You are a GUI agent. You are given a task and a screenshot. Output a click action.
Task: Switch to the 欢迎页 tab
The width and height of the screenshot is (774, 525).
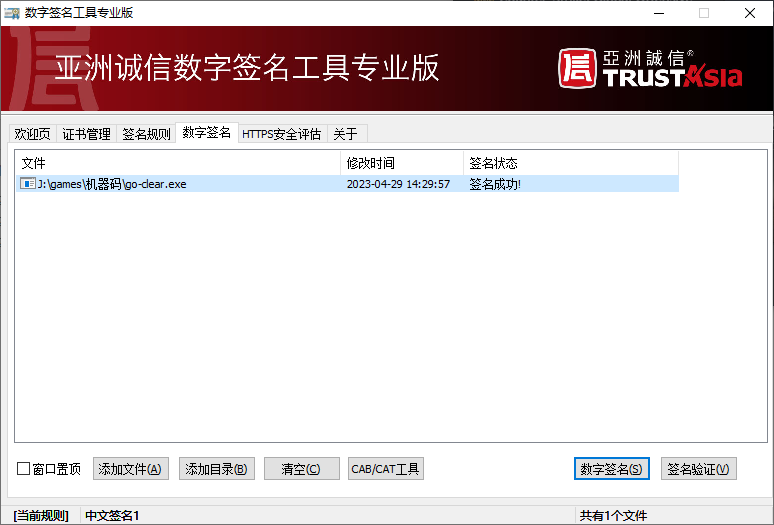pyautogui.click(x=32, y=134)
